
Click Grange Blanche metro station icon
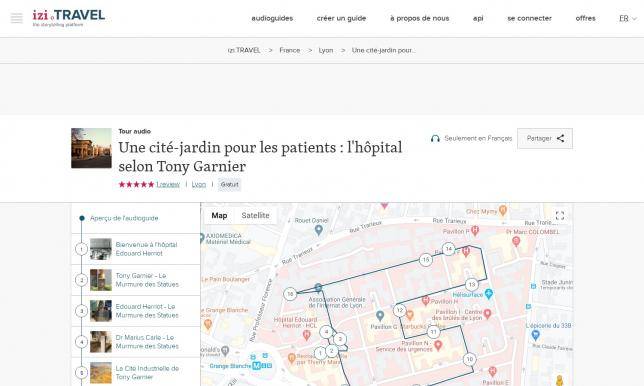pyautogui.click(x=256, y=365)
